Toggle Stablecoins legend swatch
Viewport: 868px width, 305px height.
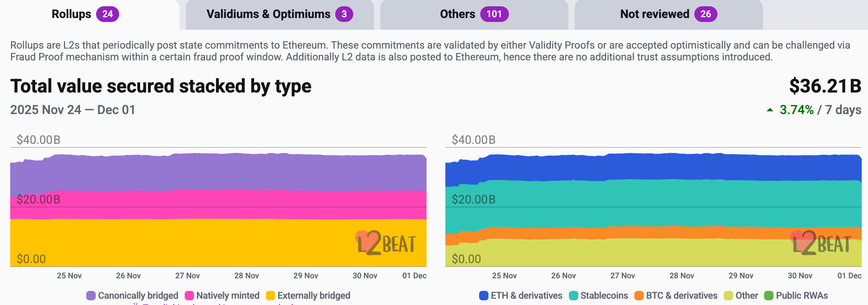(x=574, y=296)
